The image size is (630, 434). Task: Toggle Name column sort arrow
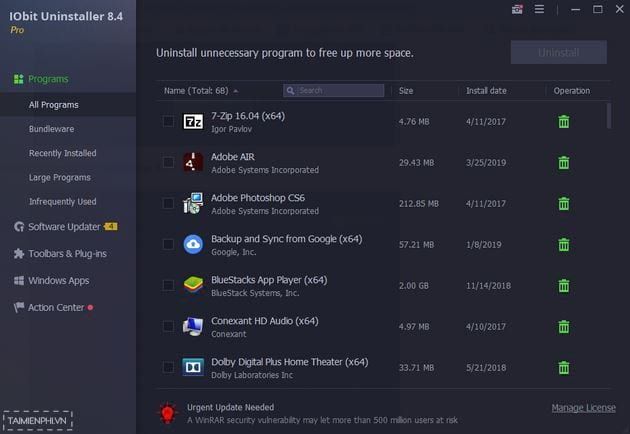point(236,91)
